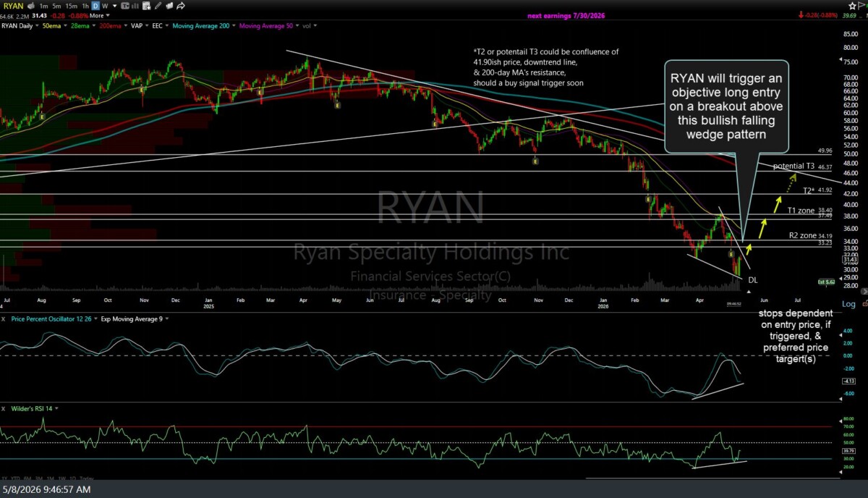Viewport: 868px width, 498px height.
Task: Open the add-to-list notes icon
Action: pyautogui.click(x=146, y=6)
